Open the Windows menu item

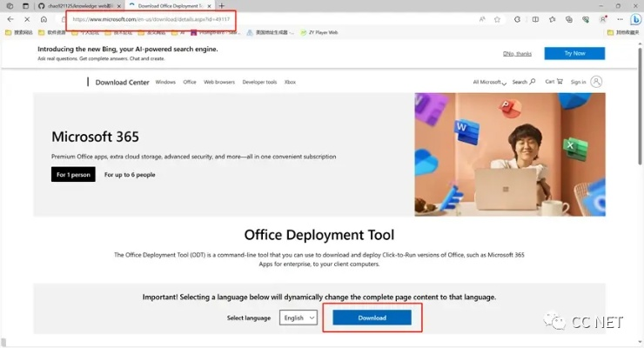(165, 82)
